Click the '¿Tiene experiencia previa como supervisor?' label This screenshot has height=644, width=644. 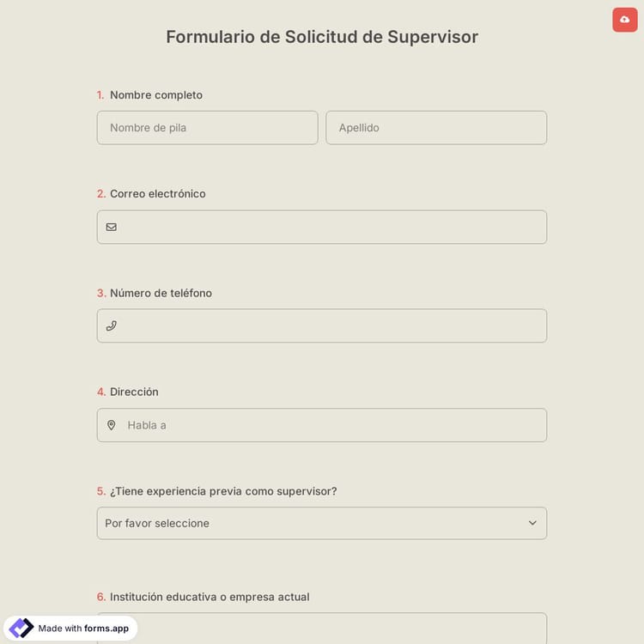tap(223, 491)
